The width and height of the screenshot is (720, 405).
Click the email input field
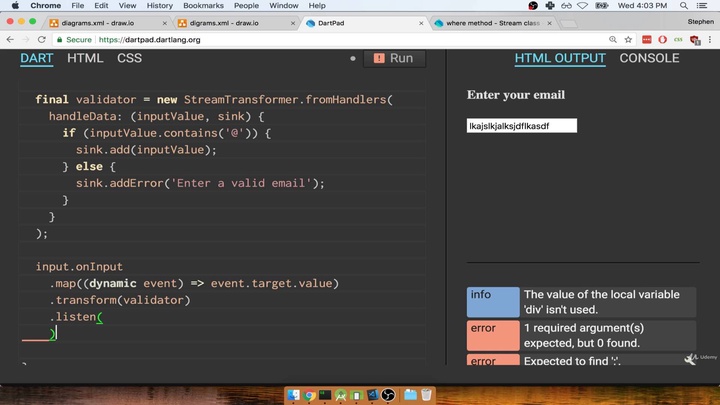(x=521, y=126)
